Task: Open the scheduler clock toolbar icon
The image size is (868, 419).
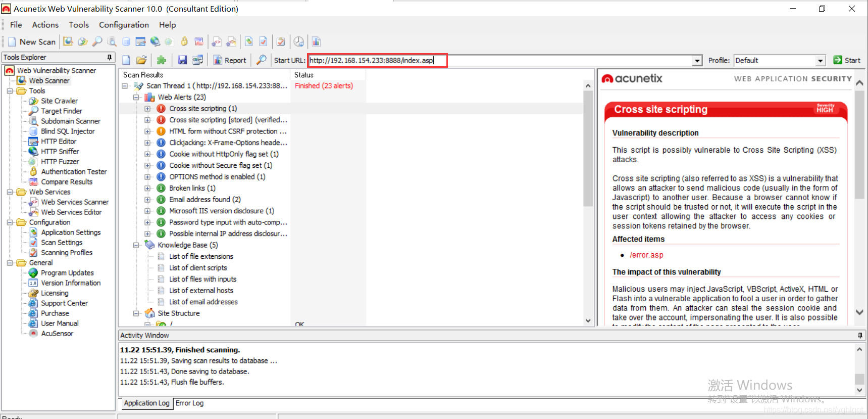Action: 299,41
